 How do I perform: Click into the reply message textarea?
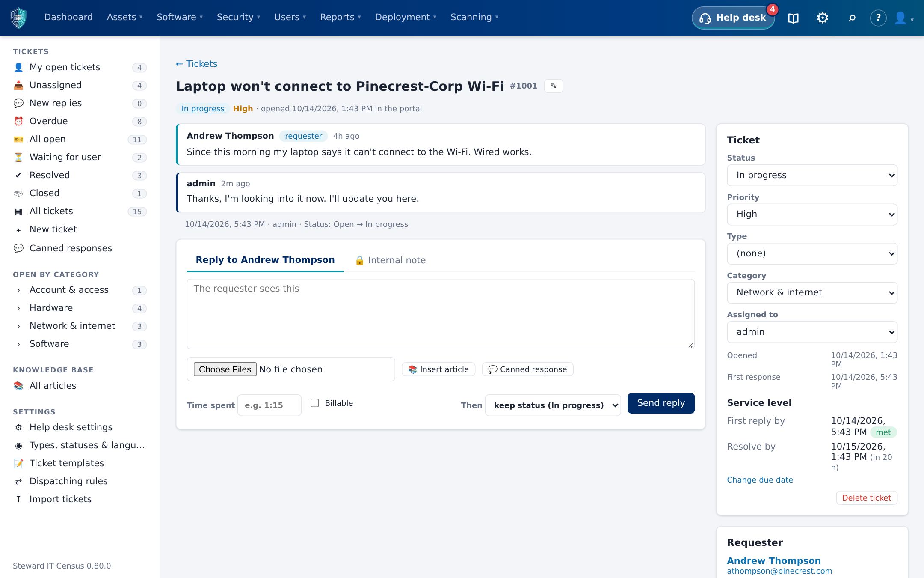(441, 314)
